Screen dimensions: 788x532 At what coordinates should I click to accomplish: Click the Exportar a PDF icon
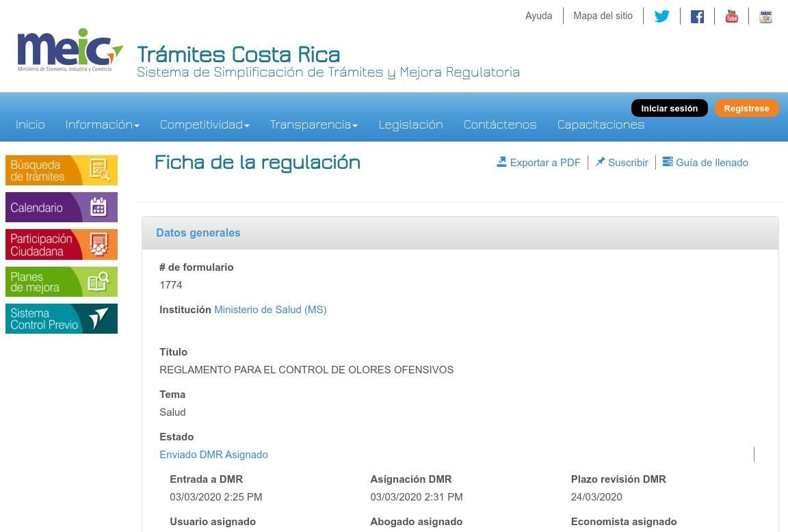coord(501,162)
